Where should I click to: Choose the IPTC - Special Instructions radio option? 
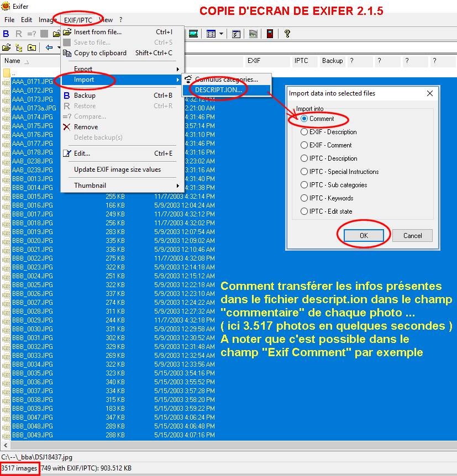(304, 172)
